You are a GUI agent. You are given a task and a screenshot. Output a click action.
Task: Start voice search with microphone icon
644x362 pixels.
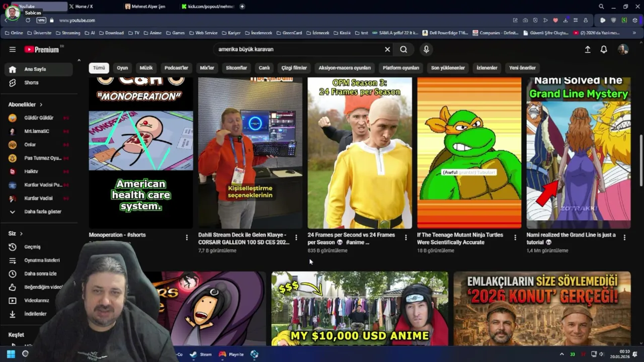(x=426, y=49)
